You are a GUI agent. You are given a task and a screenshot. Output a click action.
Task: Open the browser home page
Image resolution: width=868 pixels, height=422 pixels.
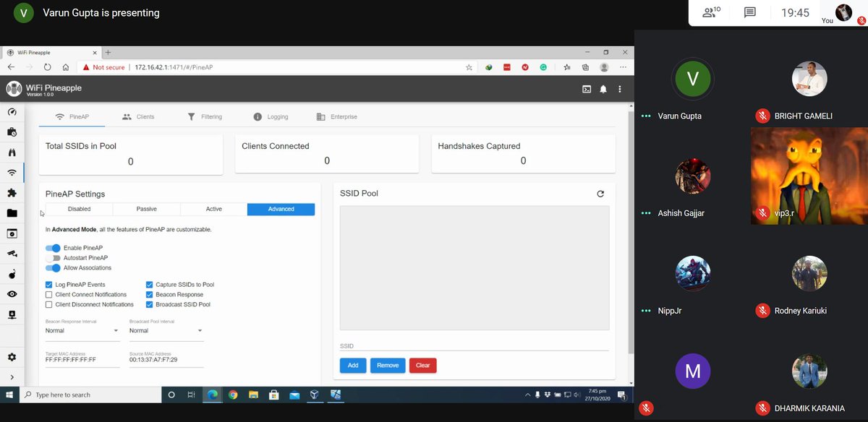pyautogui.click(x=66, y=67)
